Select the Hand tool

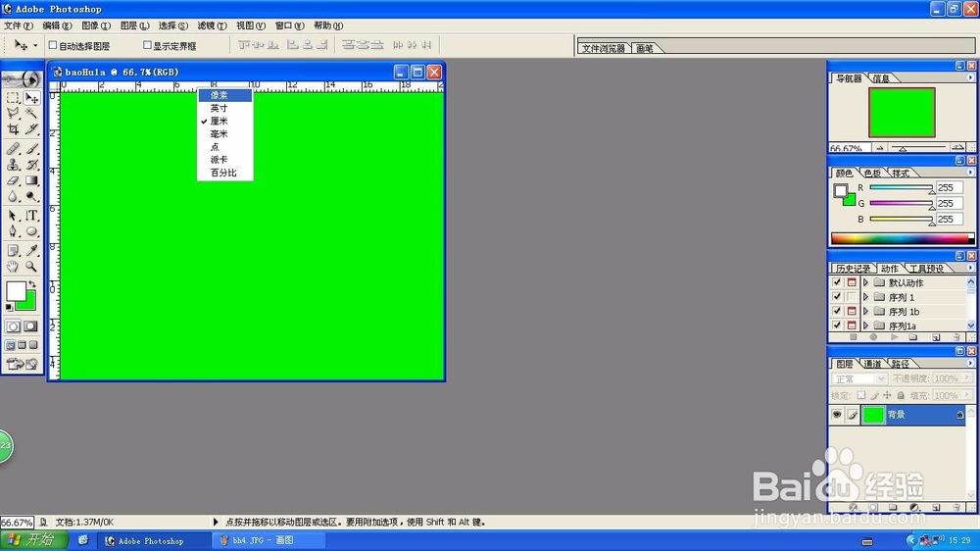tap(13, 266)
